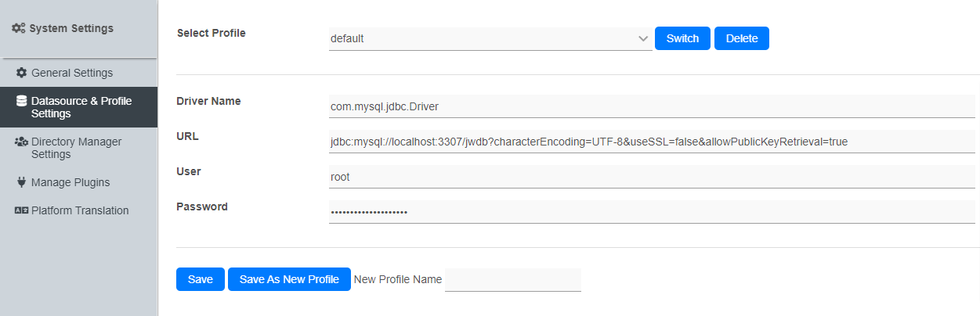Select Platform Translation in sidebar
Image resolution: width=980 pixels, height=316 pixels.
79,210
